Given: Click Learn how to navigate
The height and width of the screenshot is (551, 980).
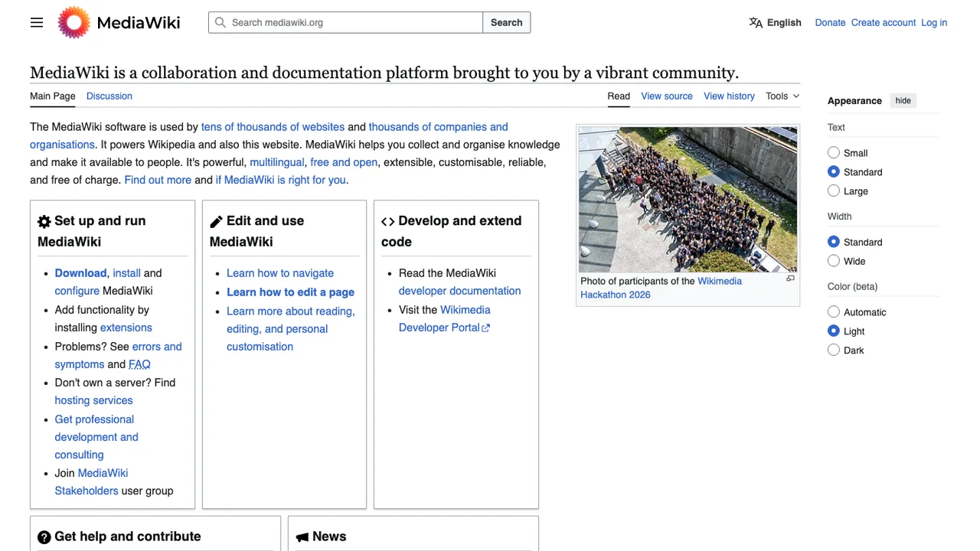Looking at the screenshot, I should pyautogui.click(x=280, y=273).
